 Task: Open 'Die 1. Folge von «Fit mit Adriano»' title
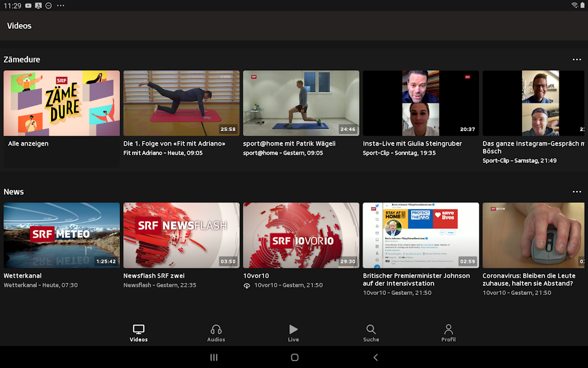(x=175, y=143)
